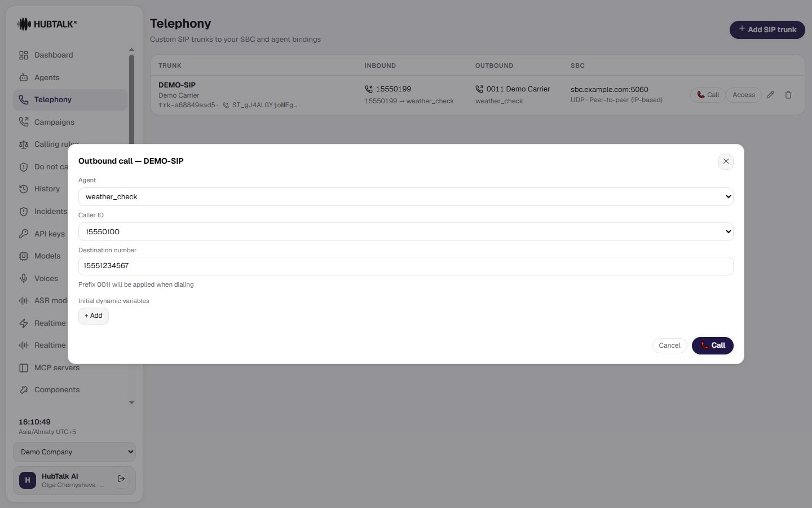Viewport: 812px width, 508px height.
Task: Open the Calling rules scales icon
Action: (x=24, y=144)
